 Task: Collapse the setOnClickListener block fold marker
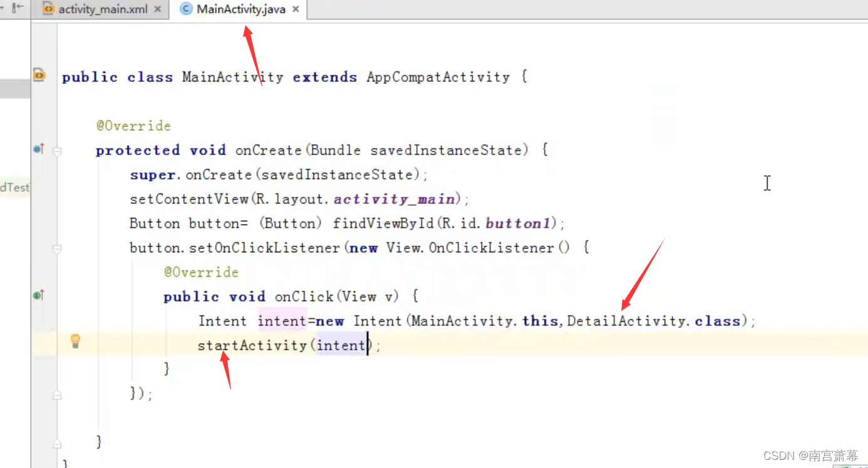point(57,249)
